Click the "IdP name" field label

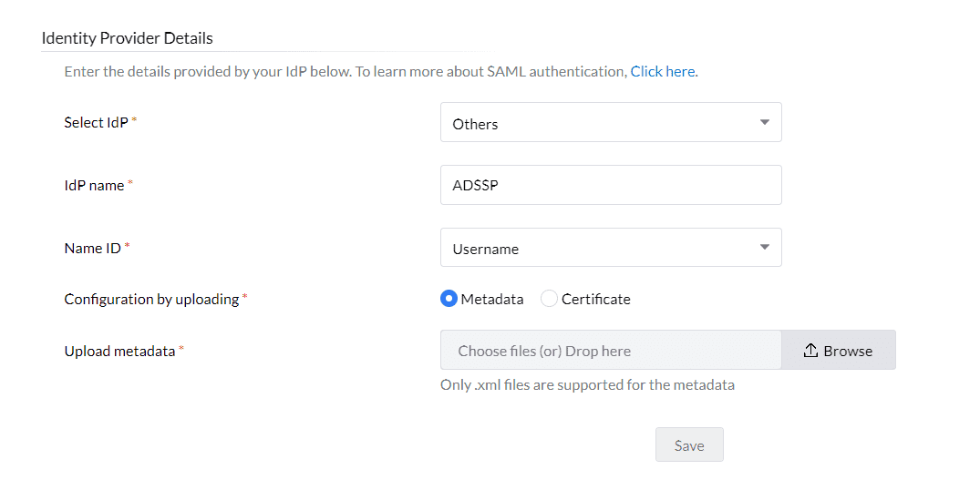pyautogui.click(x=94, y=184)
